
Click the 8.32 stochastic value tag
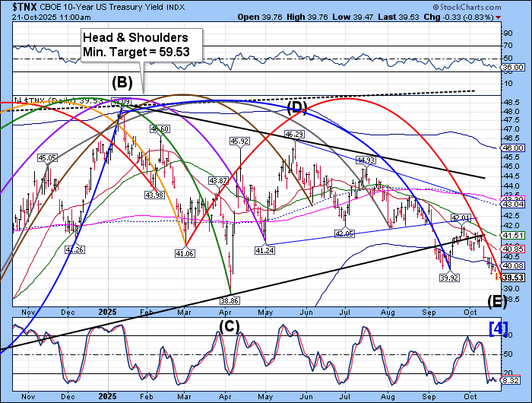click(511, 380)
